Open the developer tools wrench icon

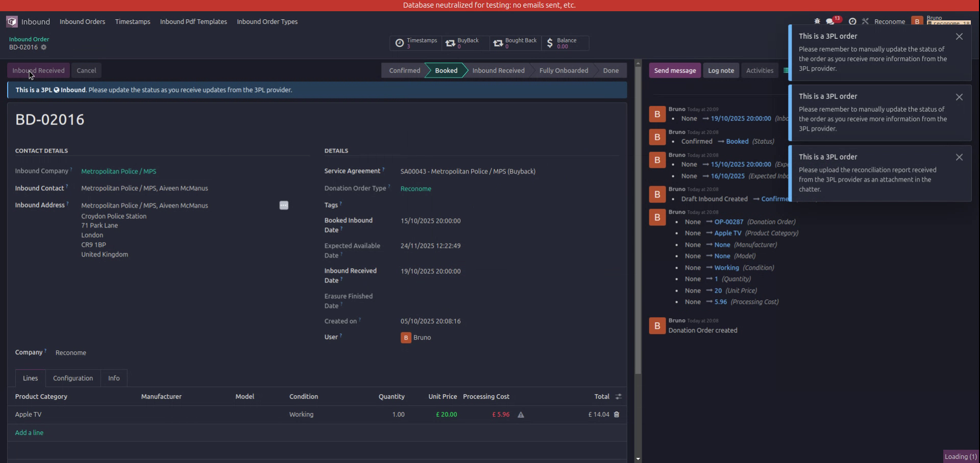[x=866, y=21]
